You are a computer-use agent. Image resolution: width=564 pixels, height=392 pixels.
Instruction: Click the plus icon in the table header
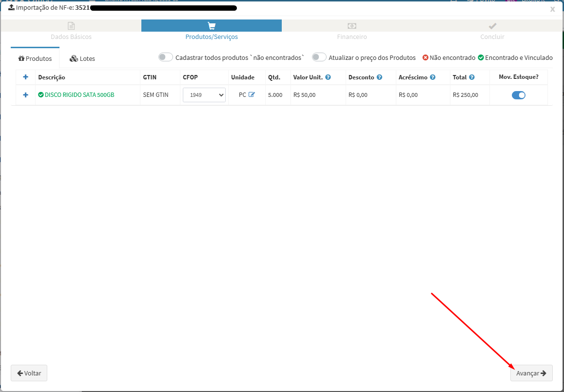[25, 77]
